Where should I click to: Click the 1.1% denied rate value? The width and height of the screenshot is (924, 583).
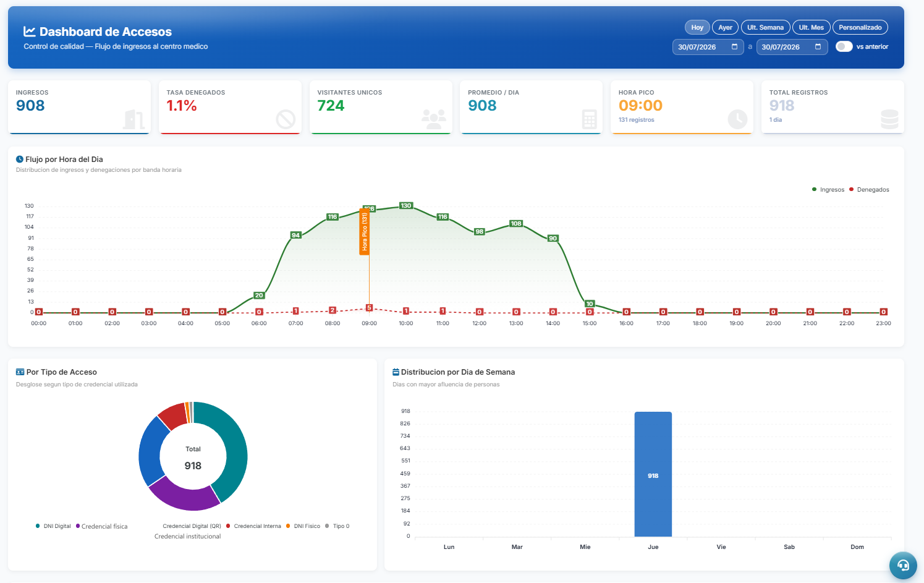pos(182,106)
